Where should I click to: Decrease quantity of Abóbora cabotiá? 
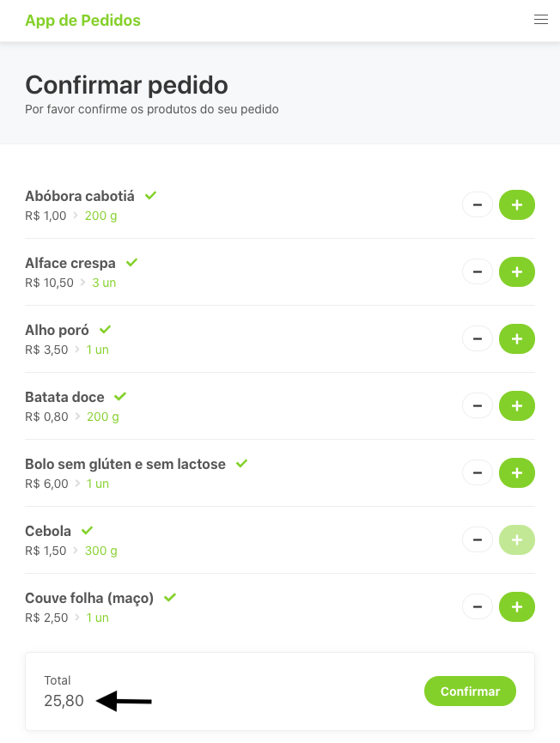tap(478, 205)
